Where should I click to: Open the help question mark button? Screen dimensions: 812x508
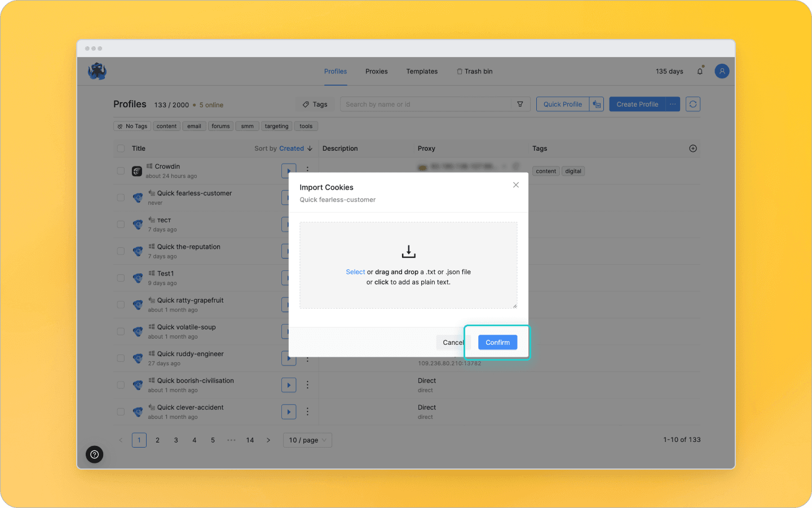click(x=94, y=454)
